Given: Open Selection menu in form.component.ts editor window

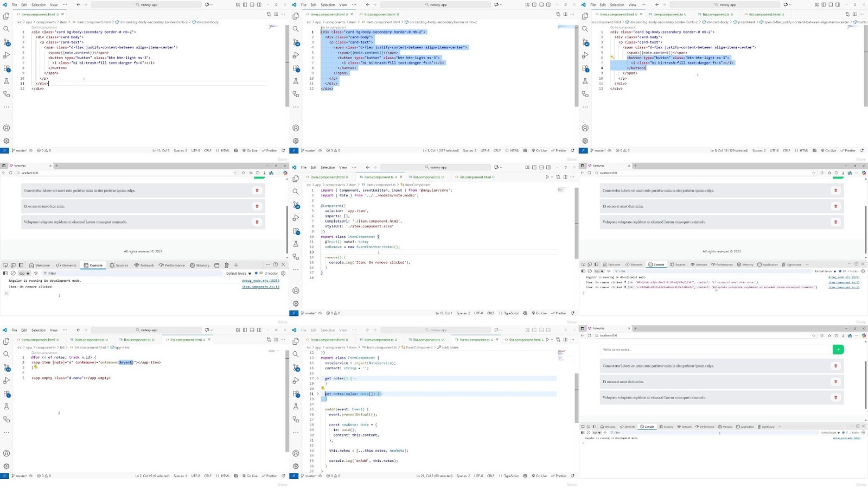Looking at the screenshot, I should point(328,330).
